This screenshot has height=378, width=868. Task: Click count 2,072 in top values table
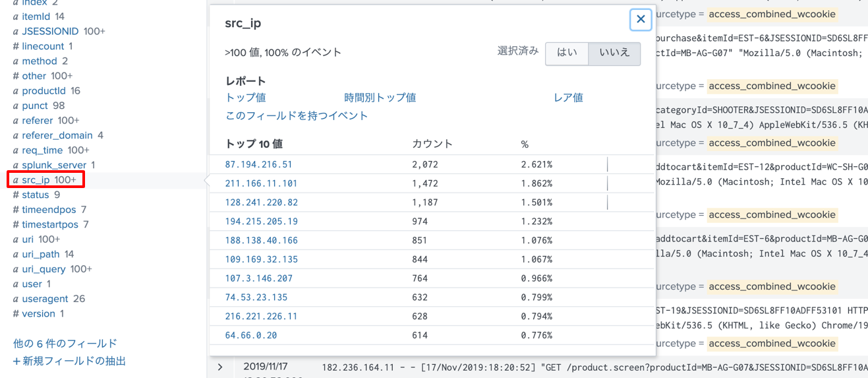click(x=425, y=164)
